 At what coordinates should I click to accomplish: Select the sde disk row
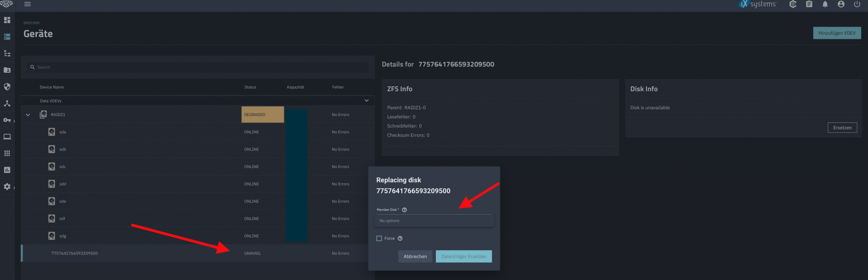(198, 201)
